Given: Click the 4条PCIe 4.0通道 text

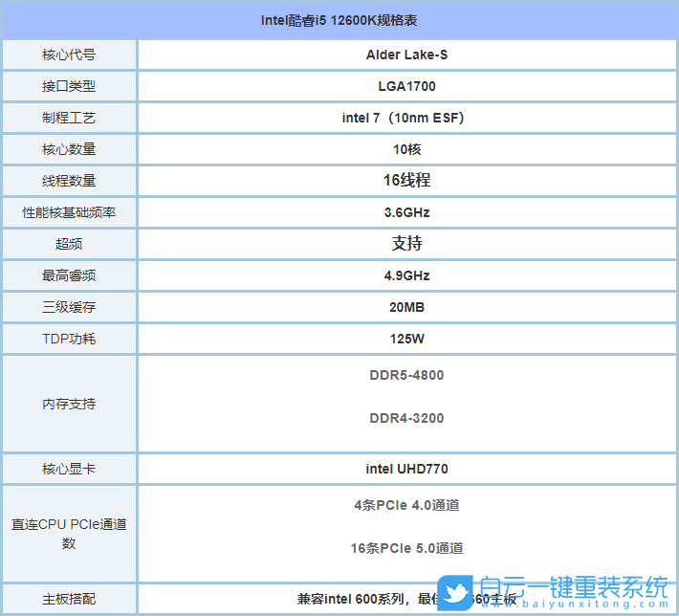Looking at the screenshot, I should 406,505.
